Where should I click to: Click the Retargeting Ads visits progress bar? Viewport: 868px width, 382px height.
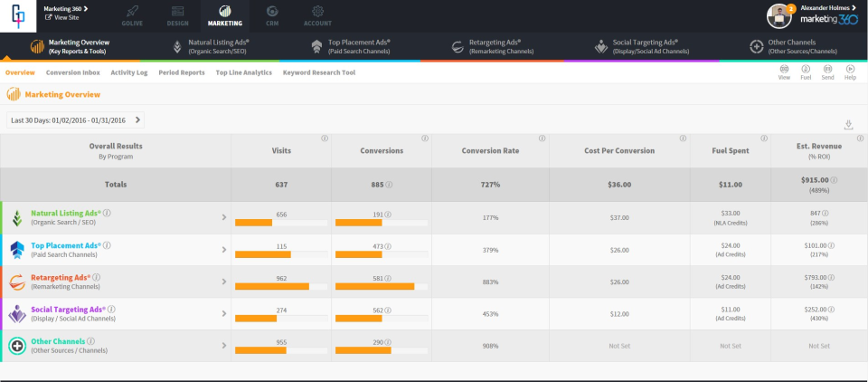click(281, 287)
